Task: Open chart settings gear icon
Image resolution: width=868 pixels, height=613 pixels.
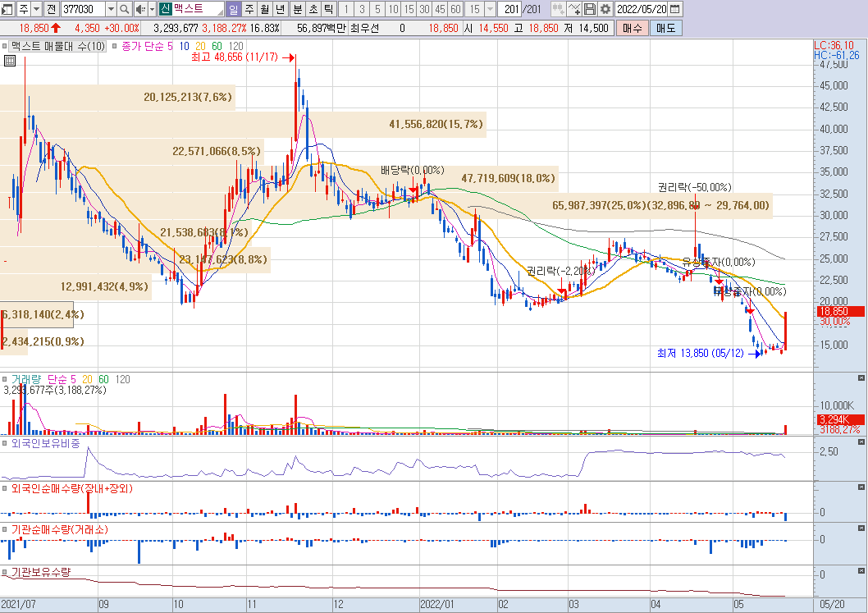Action: tap(605, 9)
